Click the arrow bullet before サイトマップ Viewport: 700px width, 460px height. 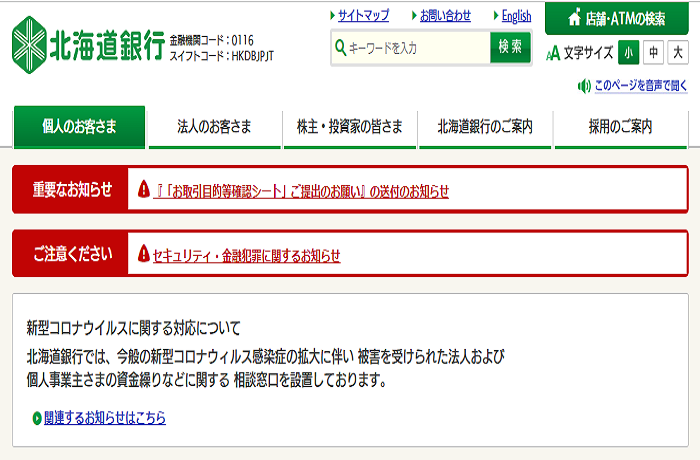(x=332, y=16)
